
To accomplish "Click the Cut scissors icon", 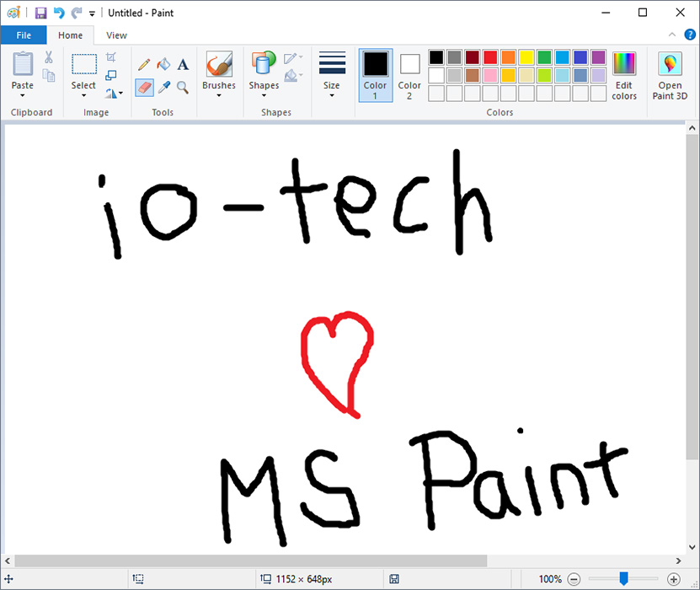I will [49, 56].
